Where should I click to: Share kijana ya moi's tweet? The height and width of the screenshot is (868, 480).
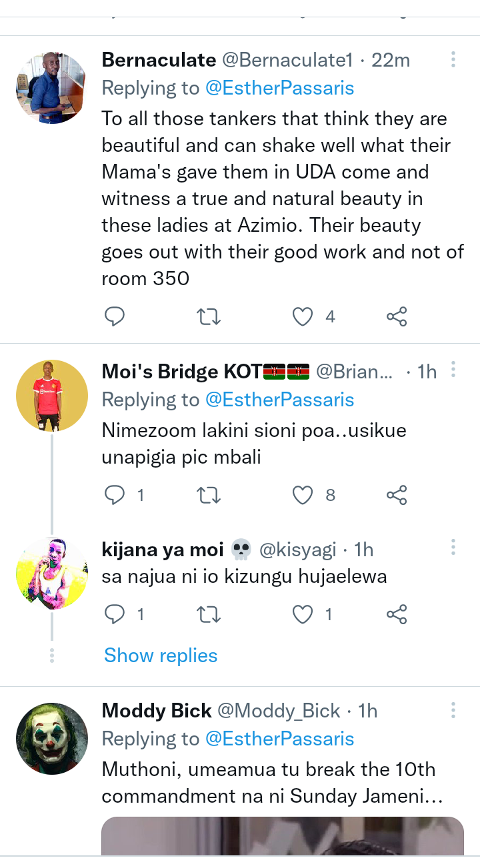pos(397,614)
